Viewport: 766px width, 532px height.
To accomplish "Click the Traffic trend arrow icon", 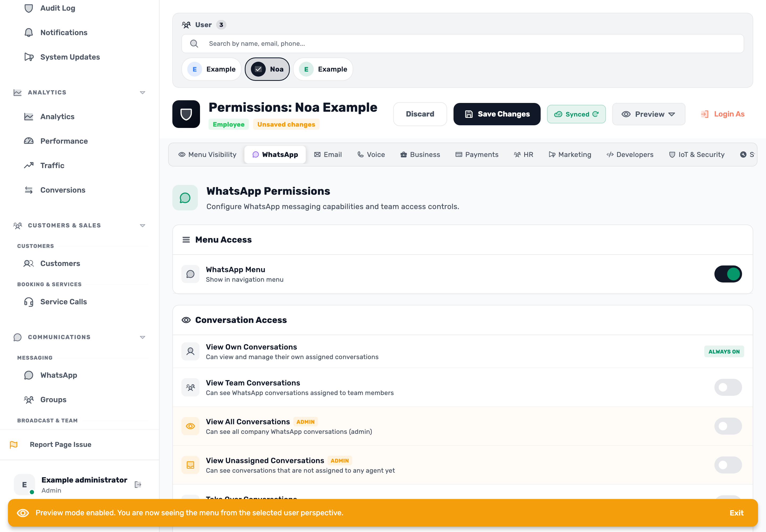I will 29,165.
